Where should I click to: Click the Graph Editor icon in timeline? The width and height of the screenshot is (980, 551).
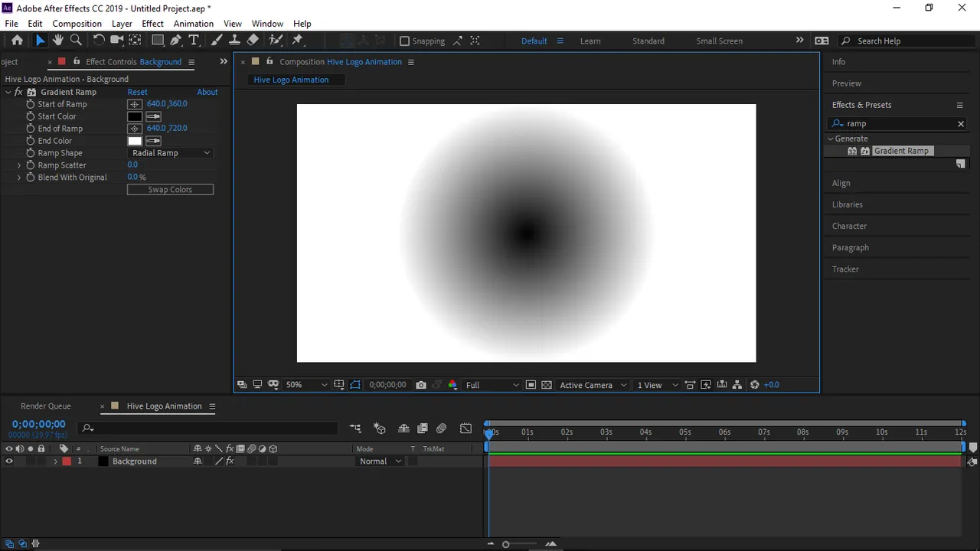click(465, 429)
